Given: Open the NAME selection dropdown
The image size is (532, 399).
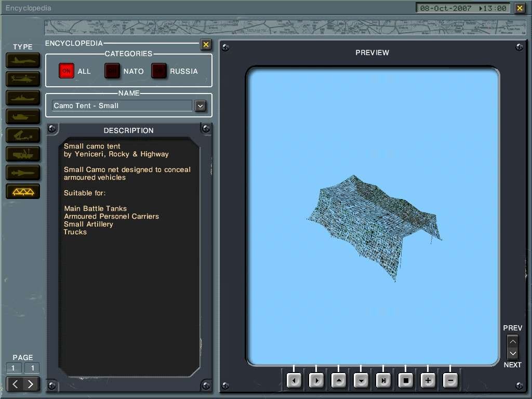Looking at the screenshot, I should pyautogui.click(x=201, y=105).
